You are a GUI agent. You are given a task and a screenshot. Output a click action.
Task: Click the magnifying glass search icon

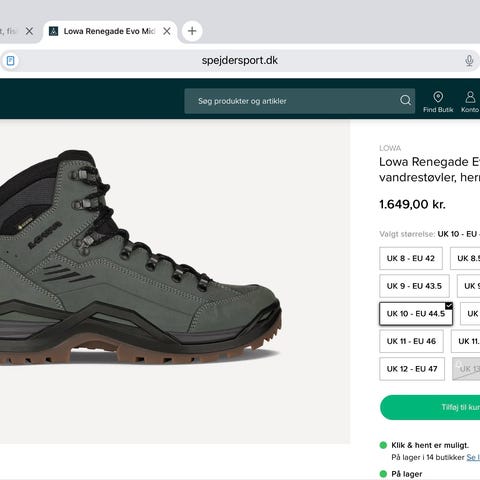point(405,100)
